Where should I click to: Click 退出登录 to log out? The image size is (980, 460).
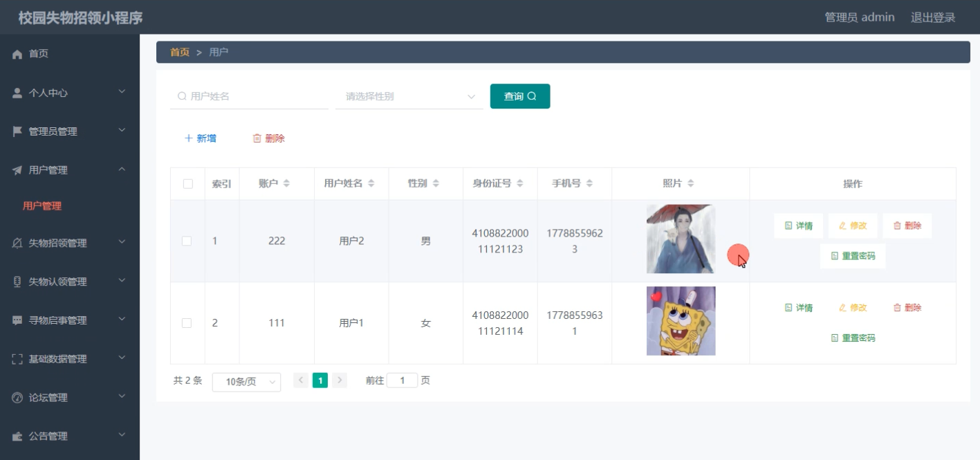click(x=933, y=17)
